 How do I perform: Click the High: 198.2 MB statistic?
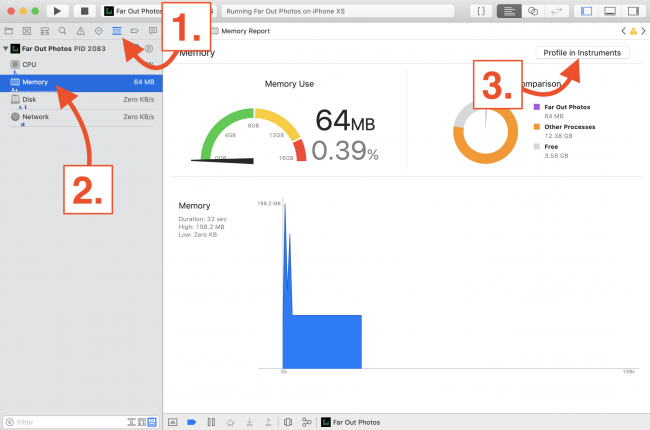201,227
